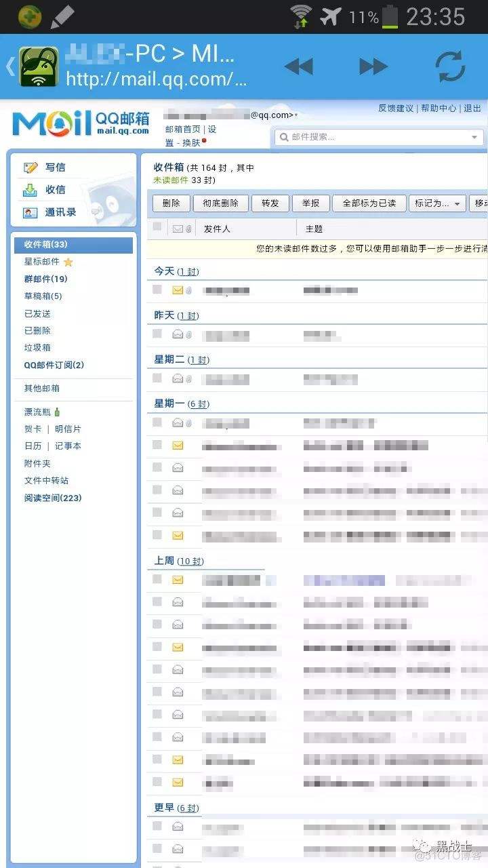Viewport: 488px width, 868px height.
Task: Tick the checkbox of yesterday's email
Action: (157, 334)
